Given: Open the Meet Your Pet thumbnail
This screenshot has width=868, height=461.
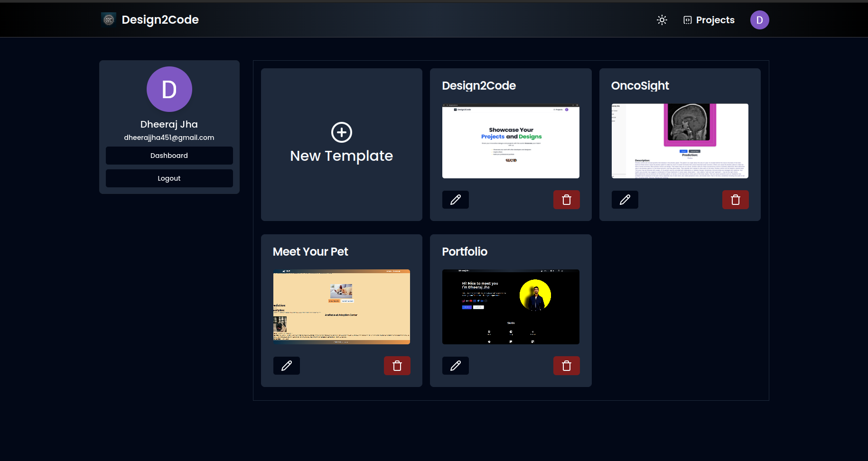Looking at the screenshot, I should 342,307.
